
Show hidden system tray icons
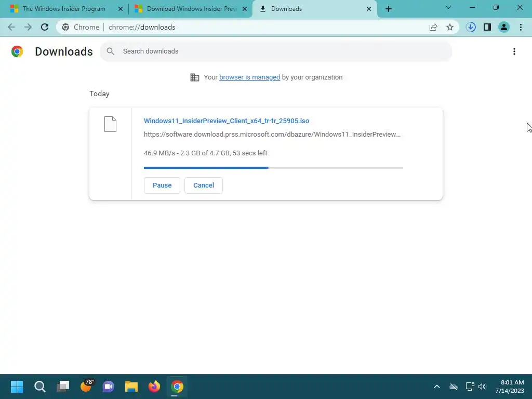point(437,387)
